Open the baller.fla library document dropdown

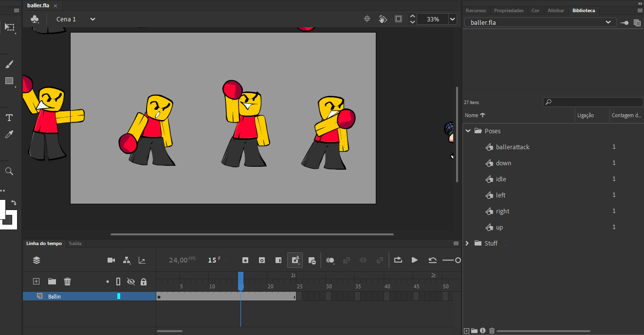[x=540, y=22]
